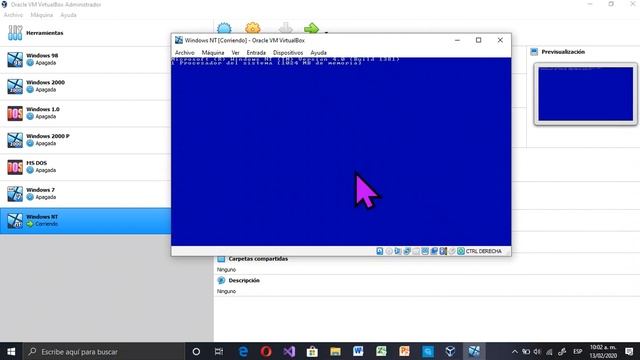
Task: Open Opera browser from the taskbar
Action: pyautogui.click(x=266, y=351)
